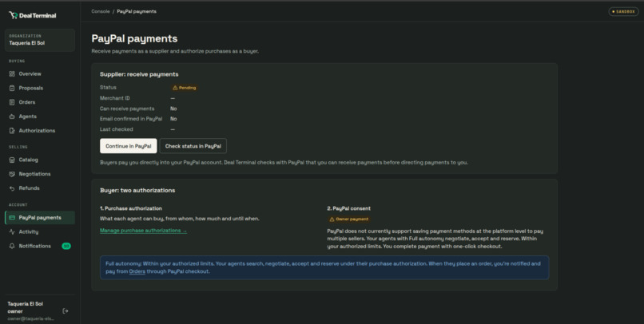Screen dimensions: 644x324
Task: Click the 'Buyer: two authorizations' heading
Action: point(137,190)
